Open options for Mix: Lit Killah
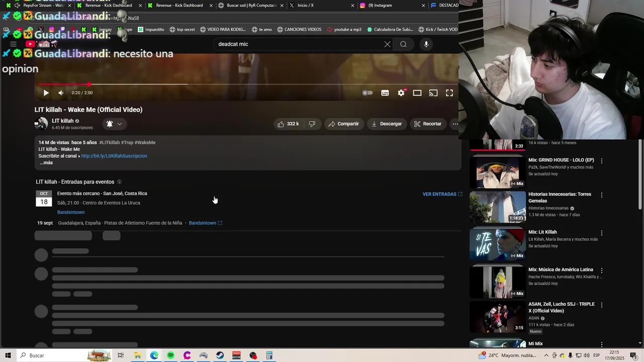 (602, 233)
